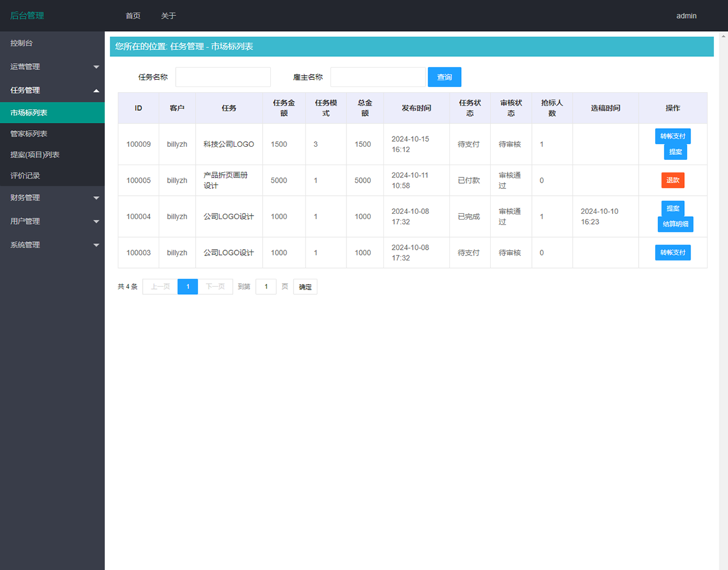Image resolution: width=728 pixels, height=570 pixels.
Task: Click the breadcrumb 任务管理 - 市场标列表 bar
Action: (412, 47)
